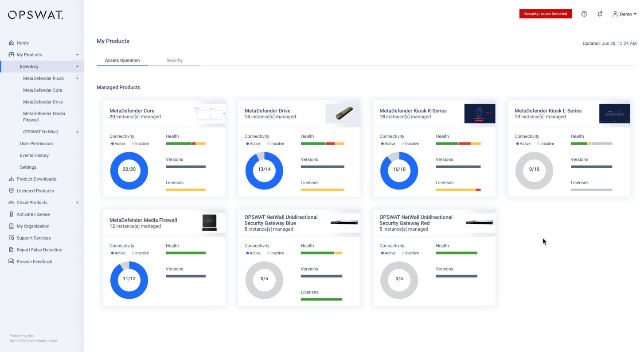Open the notifications bell icon
The width and height of the screenshot is (644, 352).
(600, 14)
